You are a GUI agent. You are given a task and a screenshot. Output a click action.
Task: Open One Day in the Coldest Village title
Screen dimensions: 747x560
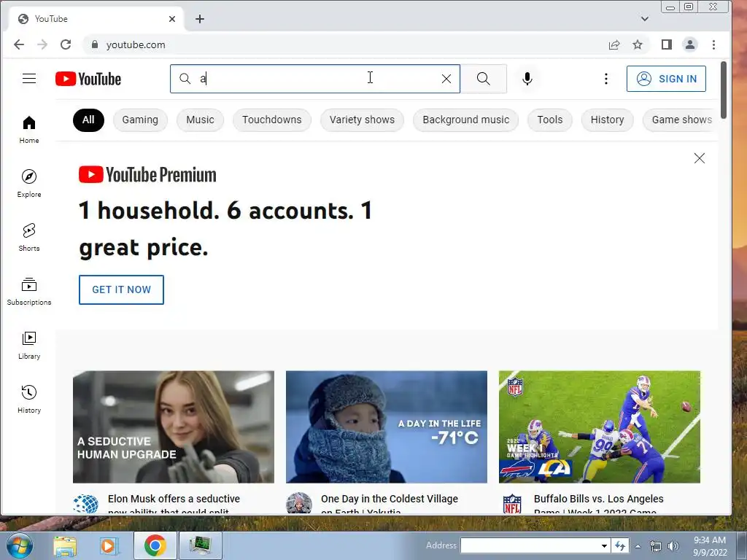pyautogui.click(x=390, y=505)
